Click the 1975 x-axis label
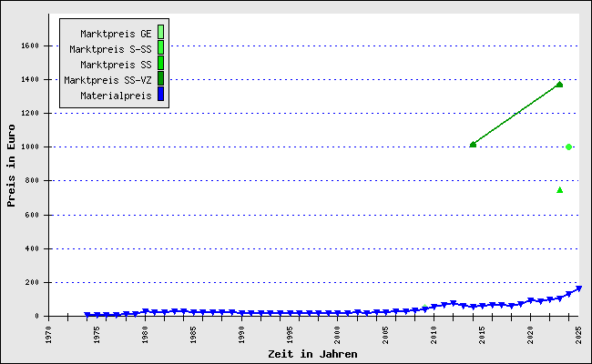 pos(97,335)
